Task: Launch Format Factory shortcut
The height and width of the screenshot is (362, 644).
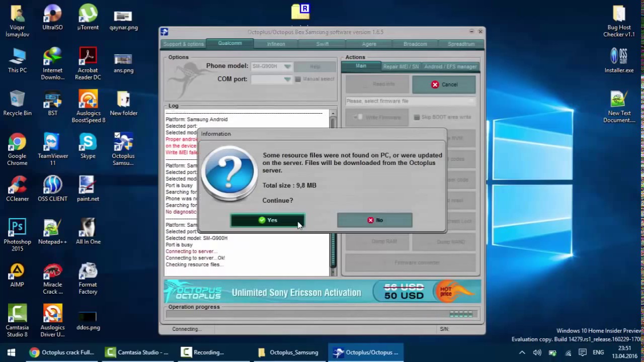Action: point(88,278)
